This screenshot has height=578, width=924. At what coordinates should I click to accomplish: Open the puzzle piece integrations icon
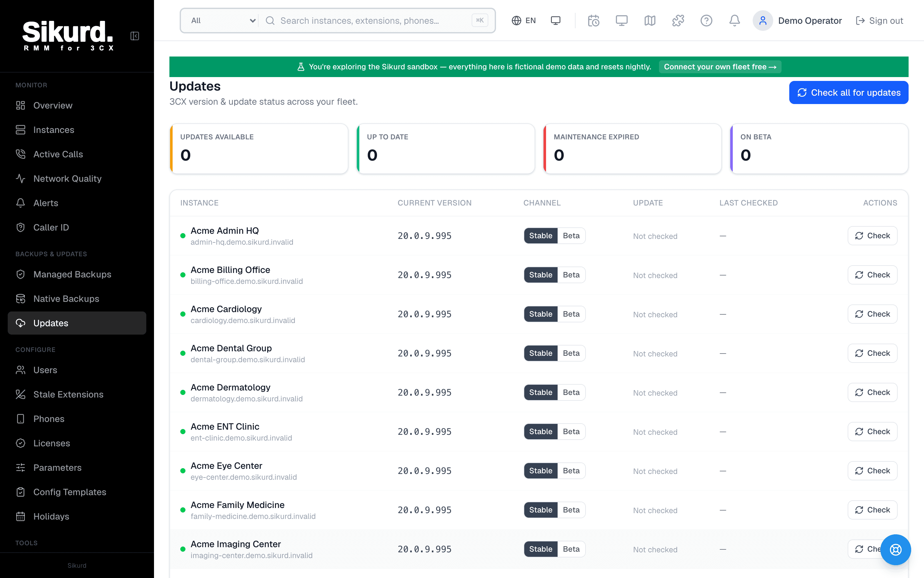[678, 21]
